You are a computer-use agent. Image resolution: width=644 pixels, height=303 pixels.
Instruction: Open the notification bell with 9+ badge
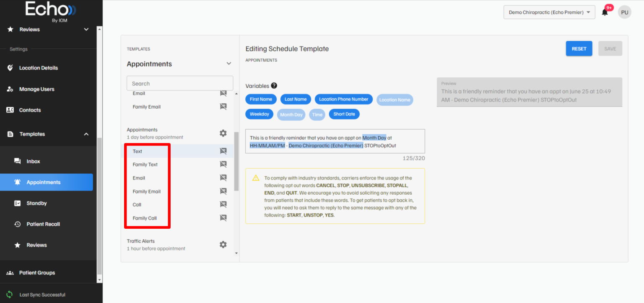point(605,12)
